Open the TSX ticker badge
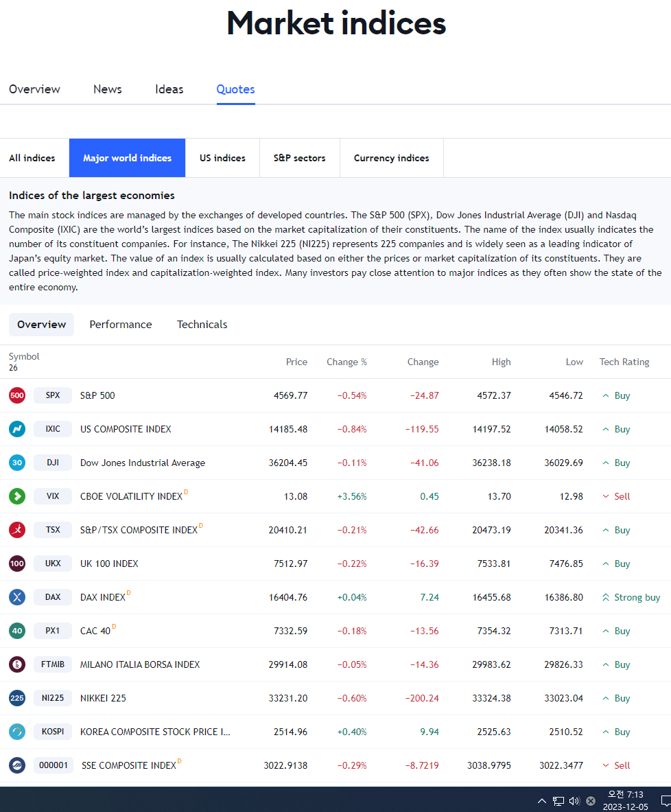 point(53,530)
